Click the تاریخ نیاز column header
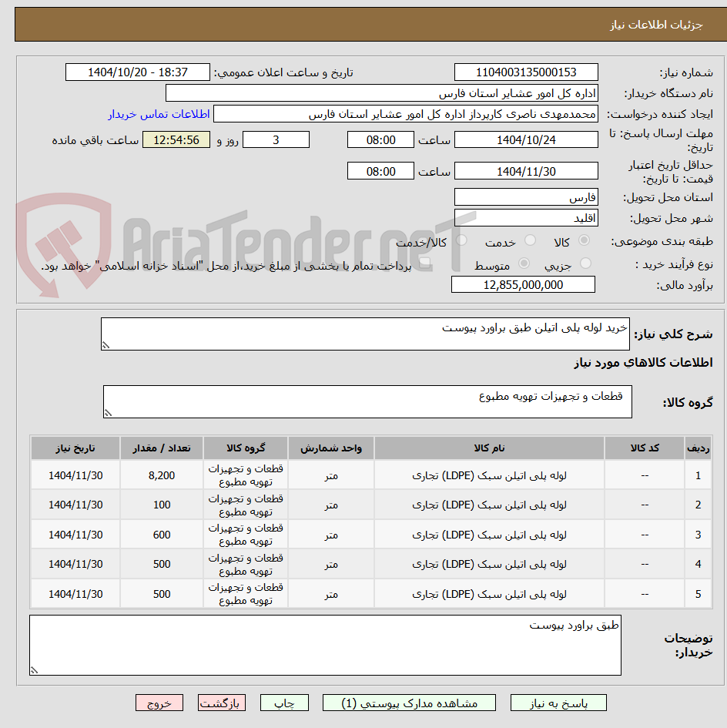This screenshot has height=728, width=727. 75,448
